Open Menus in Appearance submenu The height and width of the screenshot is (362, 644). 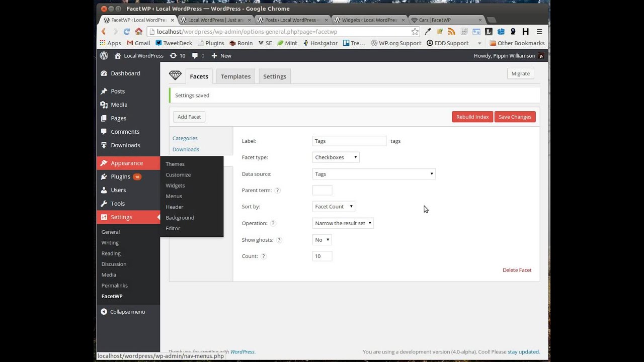click(174, 196)
